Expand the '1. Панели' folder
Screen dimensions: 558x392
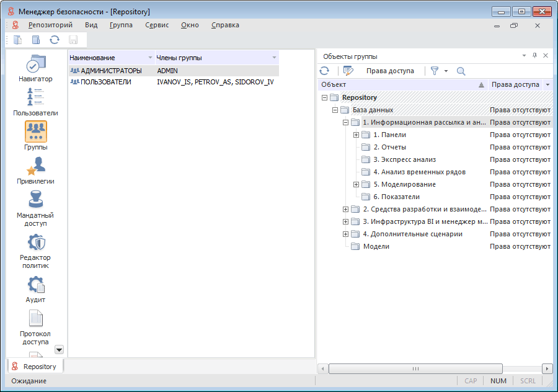click(x=356, y=135)
